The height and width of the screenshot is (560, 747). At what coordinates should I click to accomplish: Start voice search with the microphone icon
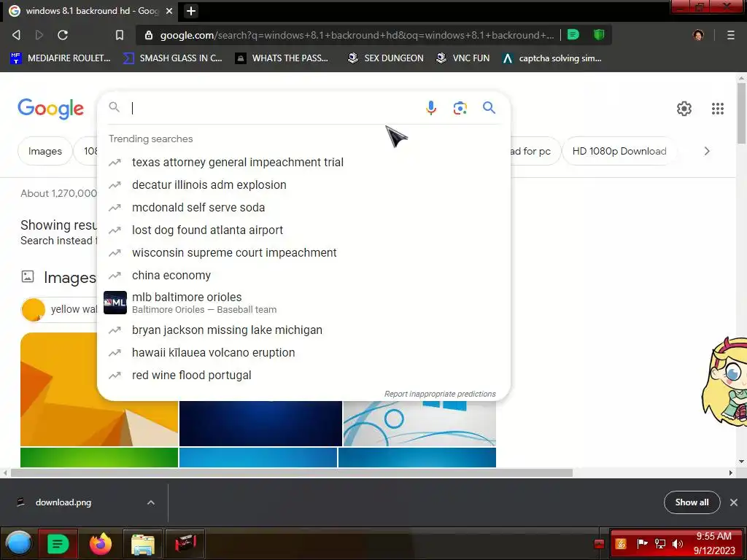coord(430,108)
